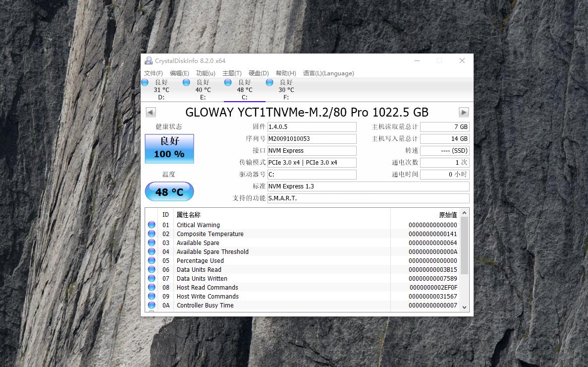Expand the 主题(T) theme menu

tap(232, 73)
